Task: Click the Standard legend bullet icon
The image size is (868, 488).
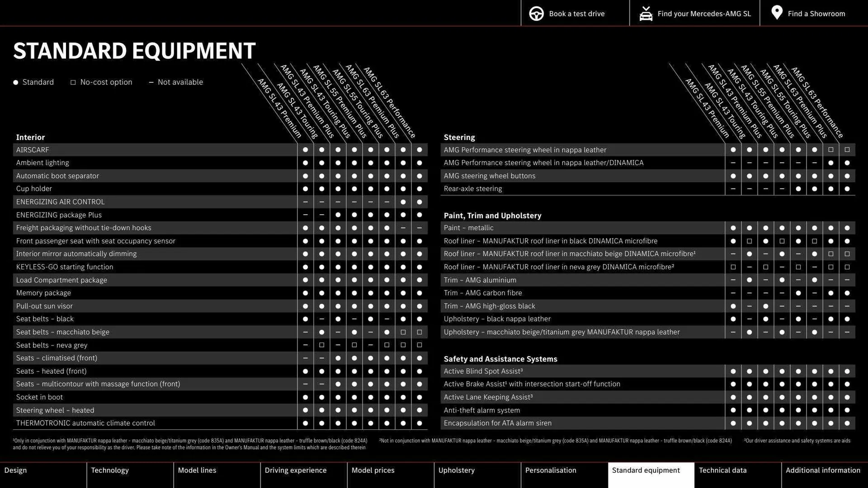Action: [16, 82]
